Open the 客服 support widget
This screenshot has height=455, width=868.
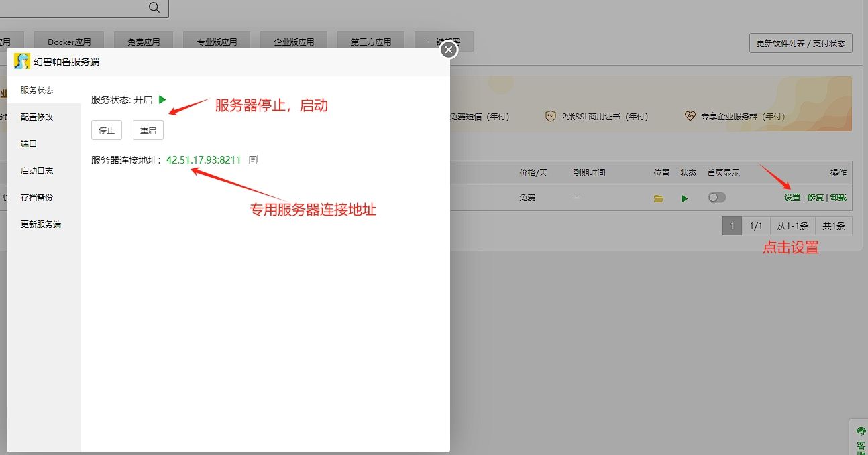coord(861,439)
